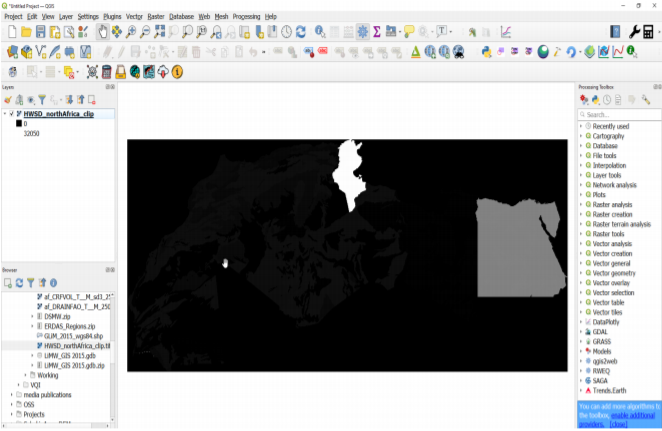
Task: Select ERDAS_Regions.zip in Browser
Action: tap(70, 327)
